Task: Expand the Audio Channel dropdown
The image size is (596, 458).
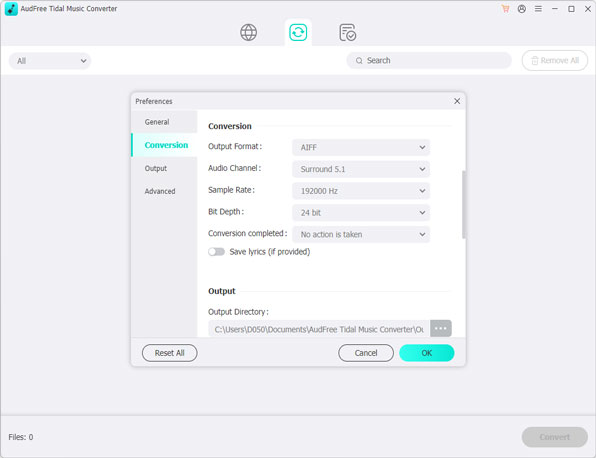Action: tap(361, 169)
